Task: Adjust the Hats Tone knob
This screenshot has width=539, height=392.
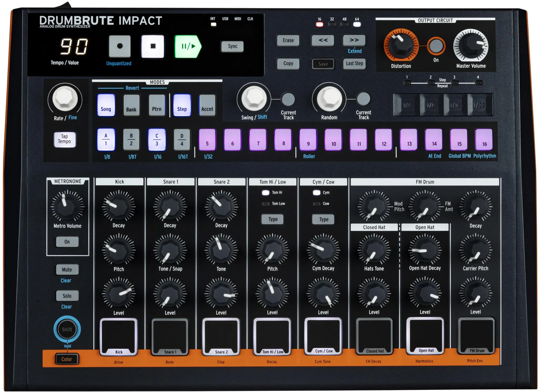Action: point(374,250)
